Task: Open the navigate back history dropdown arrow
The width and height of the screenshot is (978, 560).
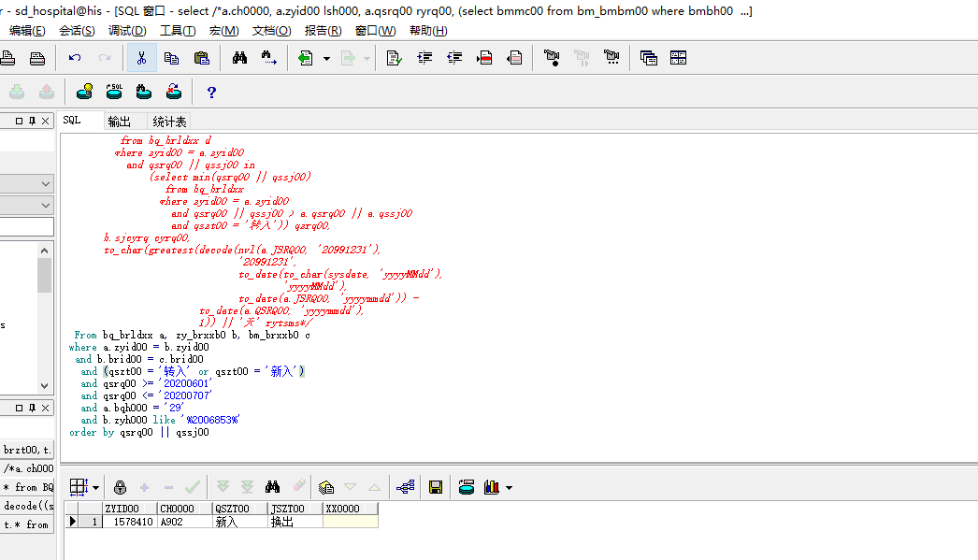Action: (326, 59)
